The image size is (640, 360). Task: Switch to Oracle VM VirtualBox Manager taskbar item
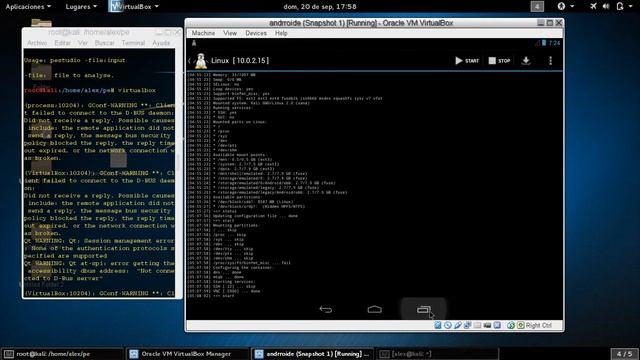(187, 354)
